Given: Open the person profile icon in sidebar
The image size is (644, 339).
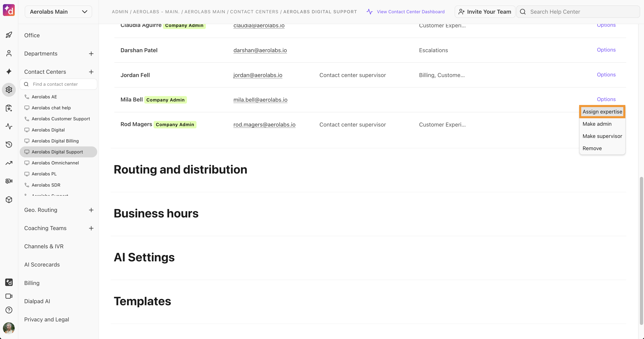Looking at the screenshot, I should tap(9, 53).
